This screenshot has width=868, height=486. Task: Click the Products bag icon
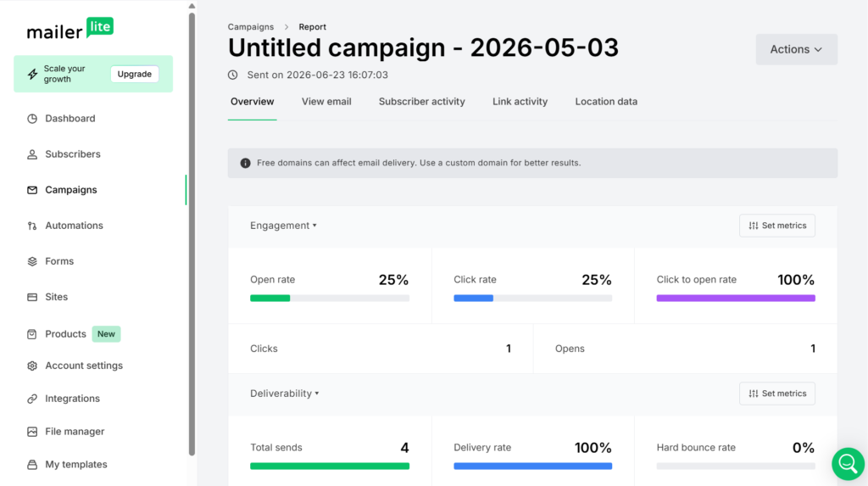[x=32, y=334]
